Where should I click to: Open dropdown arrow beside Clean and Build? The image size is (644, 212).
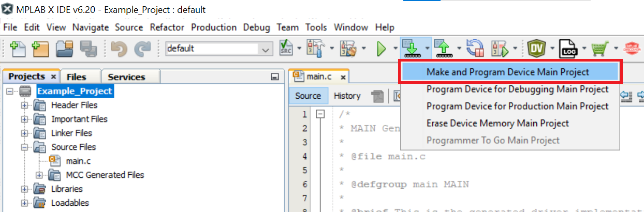(364, 49)
